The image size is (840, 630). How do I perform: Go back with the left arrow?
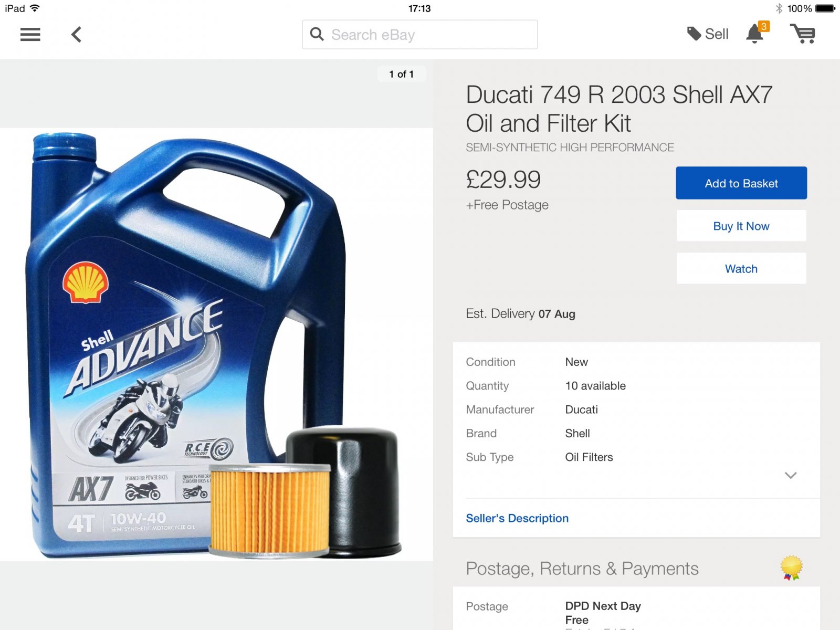[x=76, y=35]
